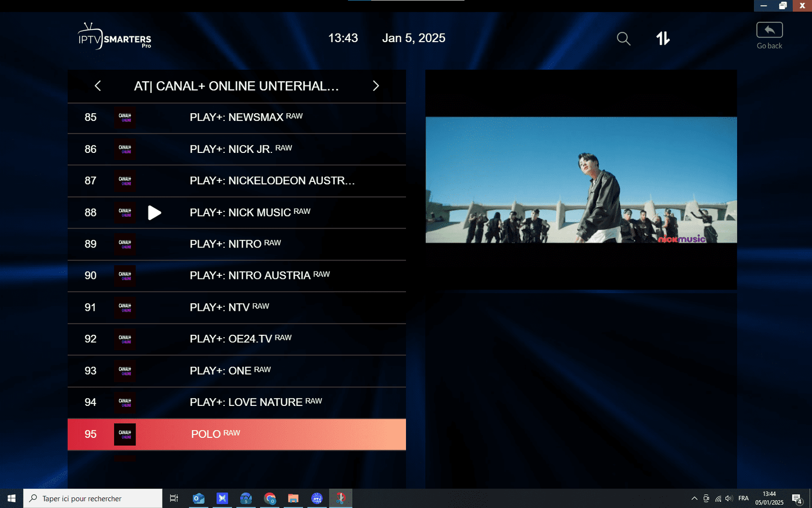Screen dimensions: 812x508
Task: Open Chrome from the taskbar
Action: tap(269, 498)
